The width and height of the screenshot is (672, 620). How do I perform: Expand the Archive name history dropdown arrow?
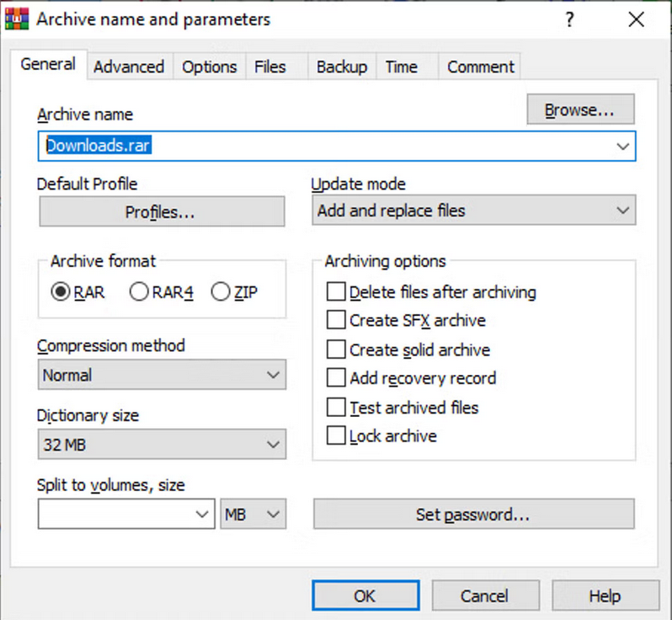(622, 147)
